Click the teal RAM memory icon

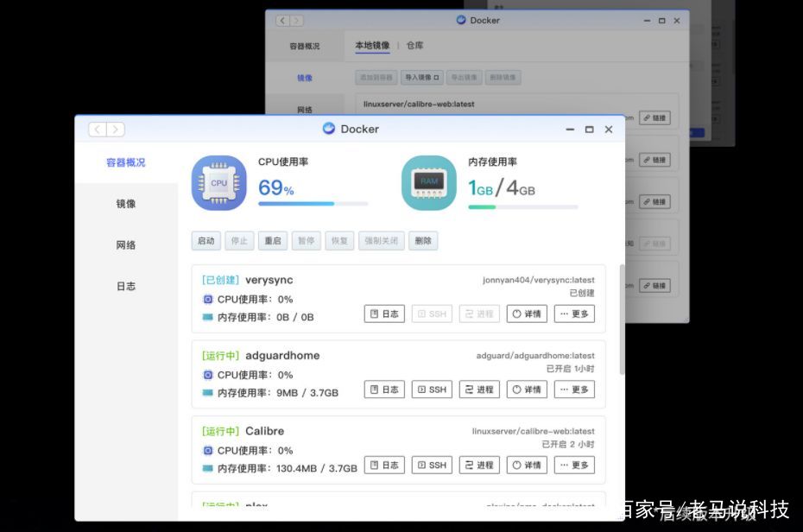(428, 183)
